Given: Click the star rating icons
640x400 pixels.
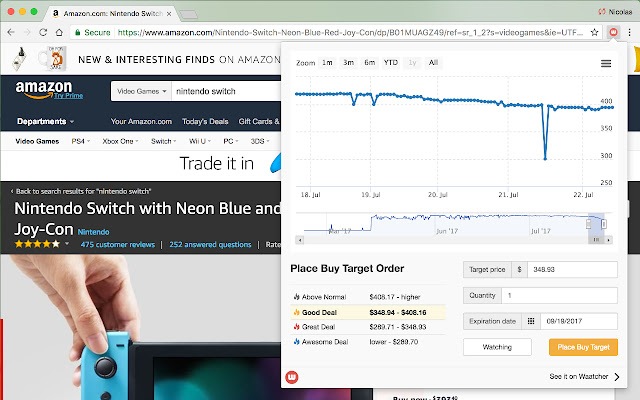Looking at the screenshot, I should (37, 244).
